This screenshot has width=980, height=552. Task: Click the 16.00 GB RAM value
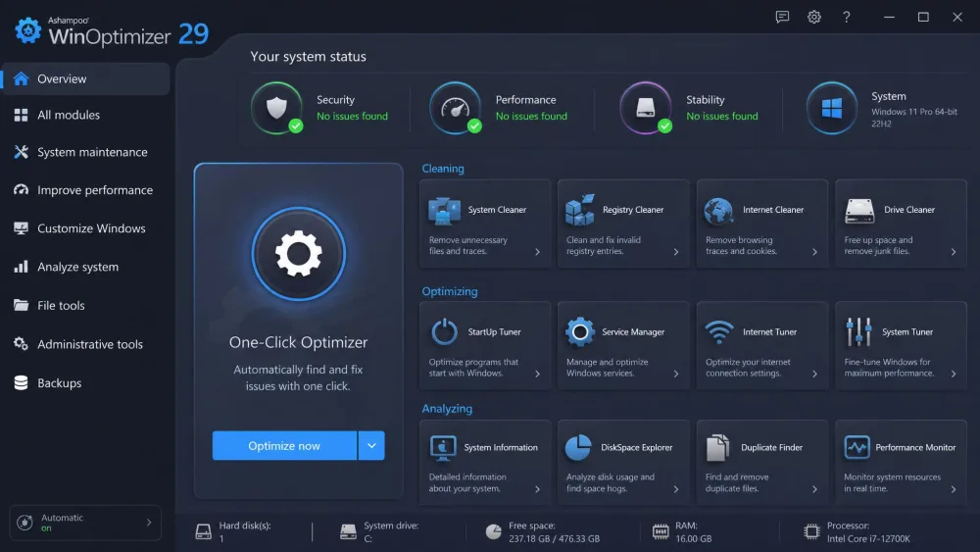click(693, 539)
